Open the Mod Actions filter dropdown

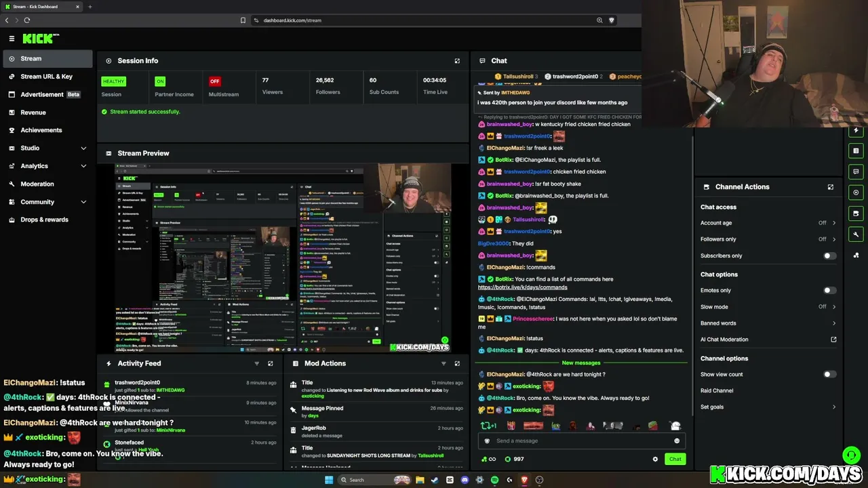(443, 363)
